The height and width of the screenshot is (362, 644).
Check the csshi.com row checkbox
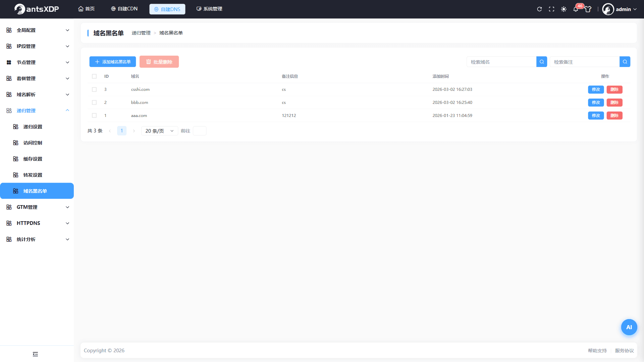coord(94,89)
